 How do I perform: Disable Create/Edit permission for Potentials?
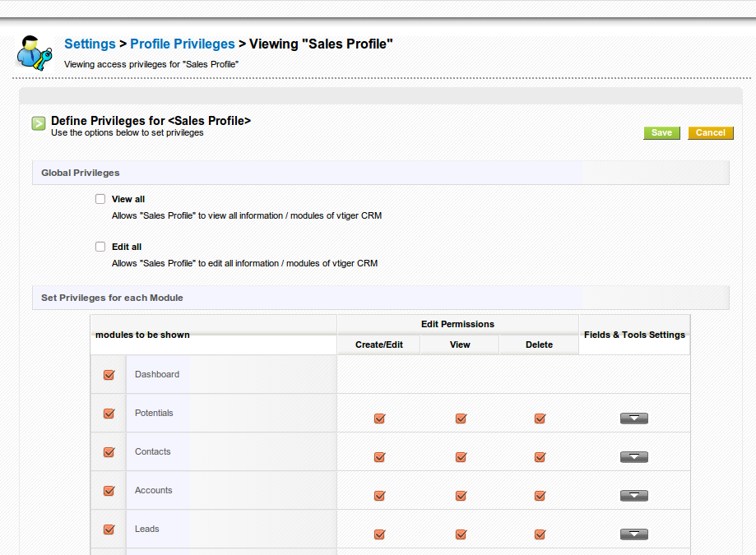click(x=379, y=419)
